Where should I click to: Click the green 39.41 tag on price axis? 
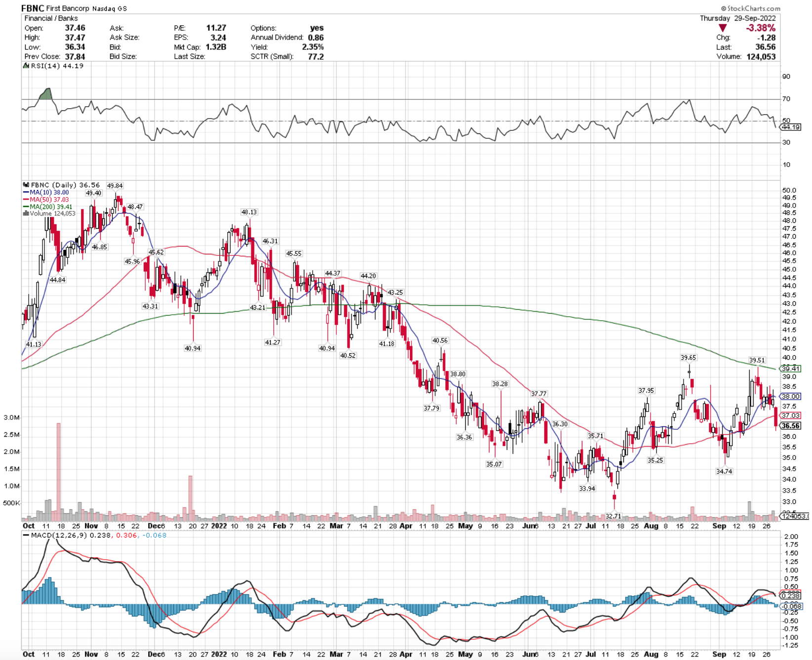[790, 369]
